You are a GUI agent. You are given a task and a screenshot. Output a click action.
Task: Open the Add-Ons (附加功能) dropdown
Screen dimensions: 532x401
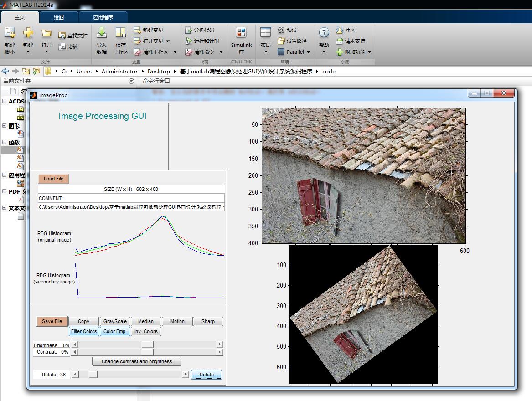pos(369,52)
